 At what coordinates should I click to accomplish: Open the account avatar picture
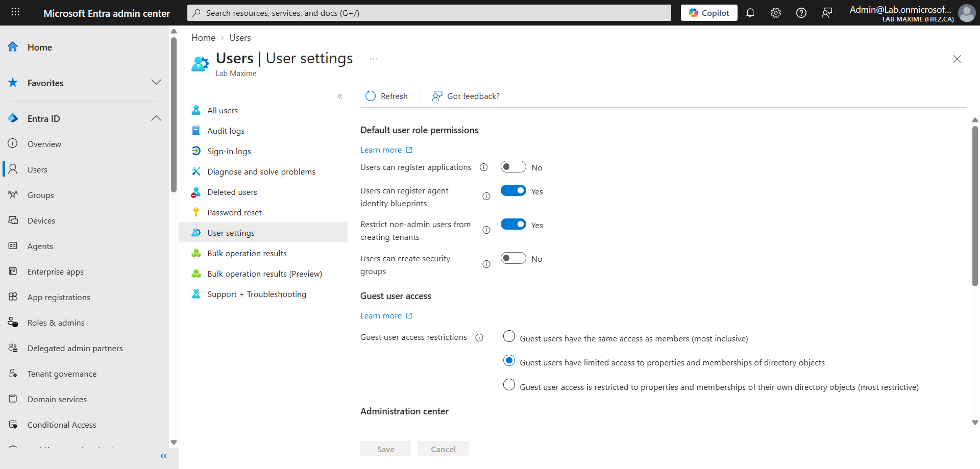tap(967, 13)
